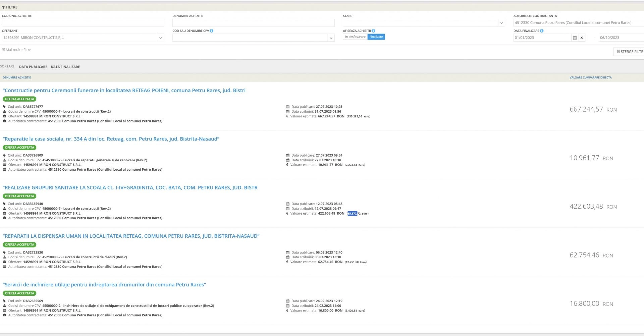Toggle In desfasurare acquisitions view
This screenshot has height=336, width=644.
[355, 37]
